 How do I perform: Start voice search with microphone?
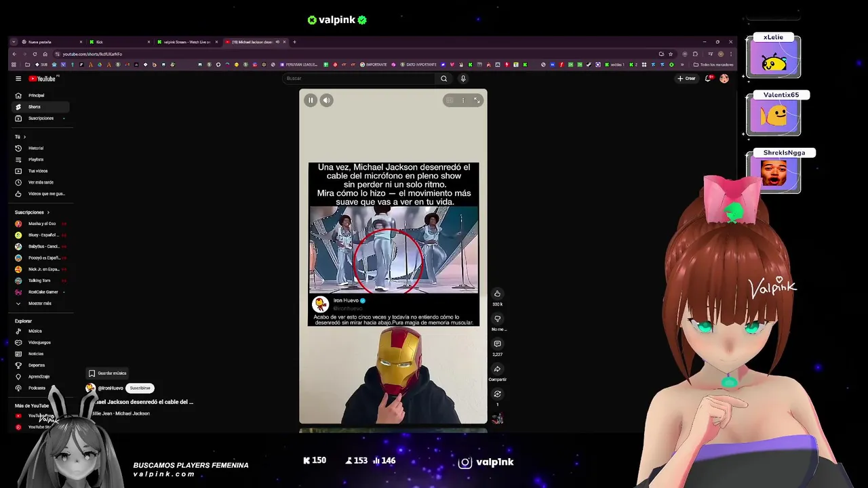[463, 79]
